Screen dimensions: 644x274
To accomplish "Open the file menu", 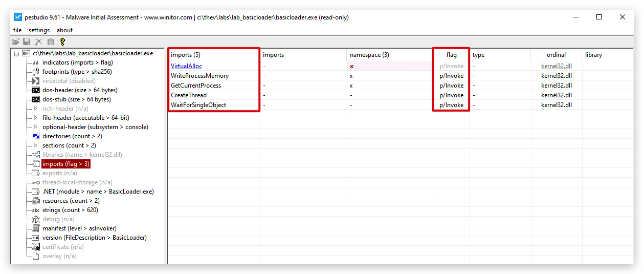I will coord(17,30).
